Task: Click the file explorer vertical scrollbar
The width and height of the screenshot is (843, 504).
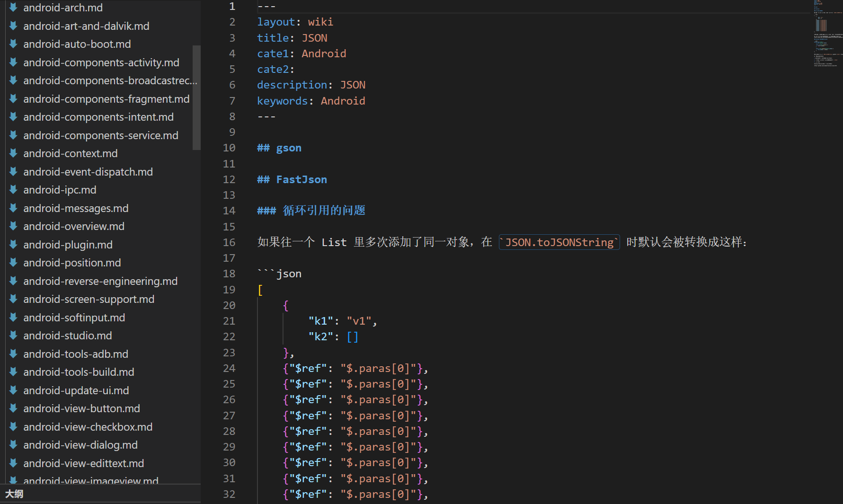Action: 196,97
